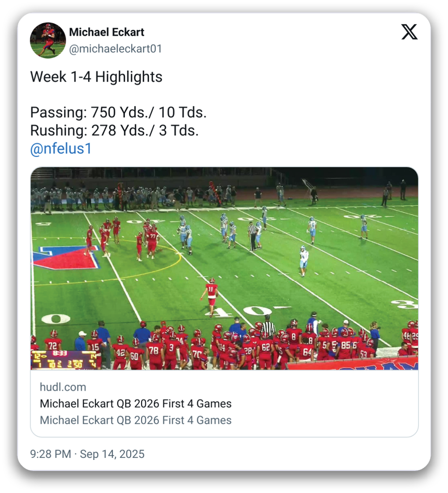Image resolution: width=448 pixels, height=493 pixels.
Task: Open the football highlights video thumbnail
Action: pyautogui.click(x=225, y=268)
